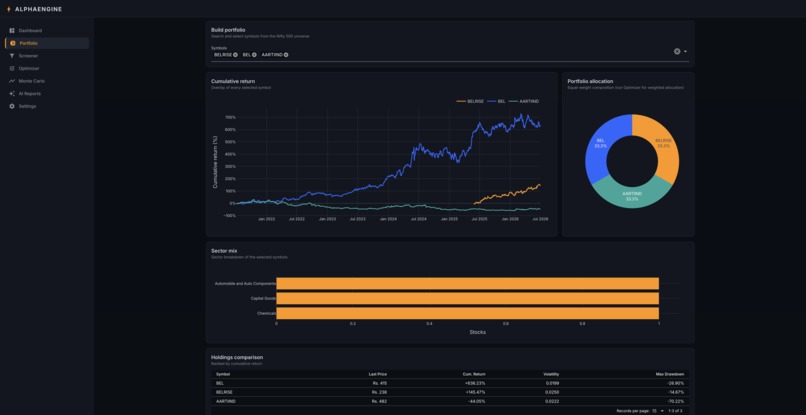Click the Settings gear icon
This screenshot has width=806, height=415.
point(12,106)
